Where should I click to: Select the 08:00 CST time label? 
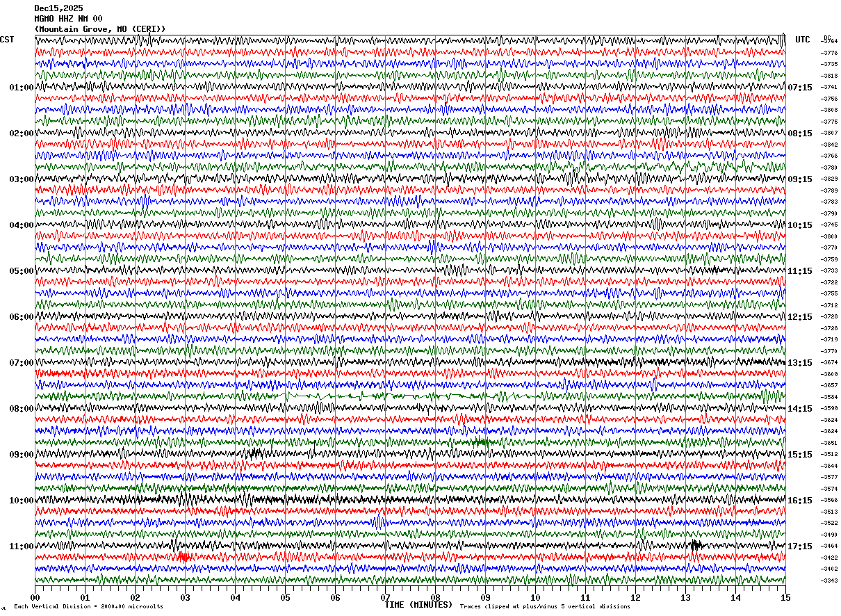point(22,409)
